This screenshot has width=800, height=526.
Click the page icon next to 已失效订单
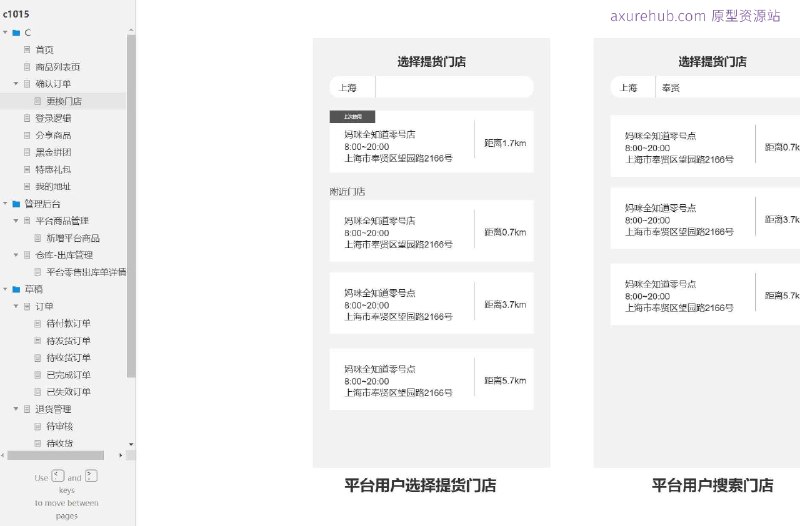(37, 392)
